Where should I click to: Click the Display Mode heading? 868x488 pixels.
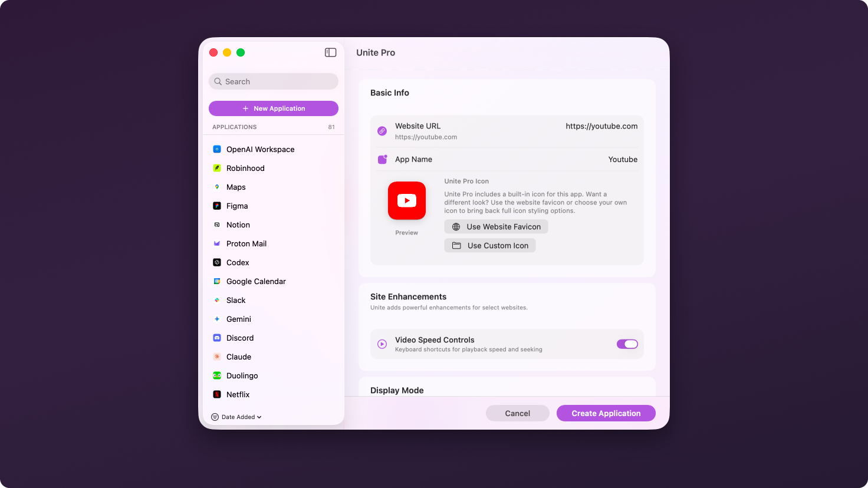[397, 390]
